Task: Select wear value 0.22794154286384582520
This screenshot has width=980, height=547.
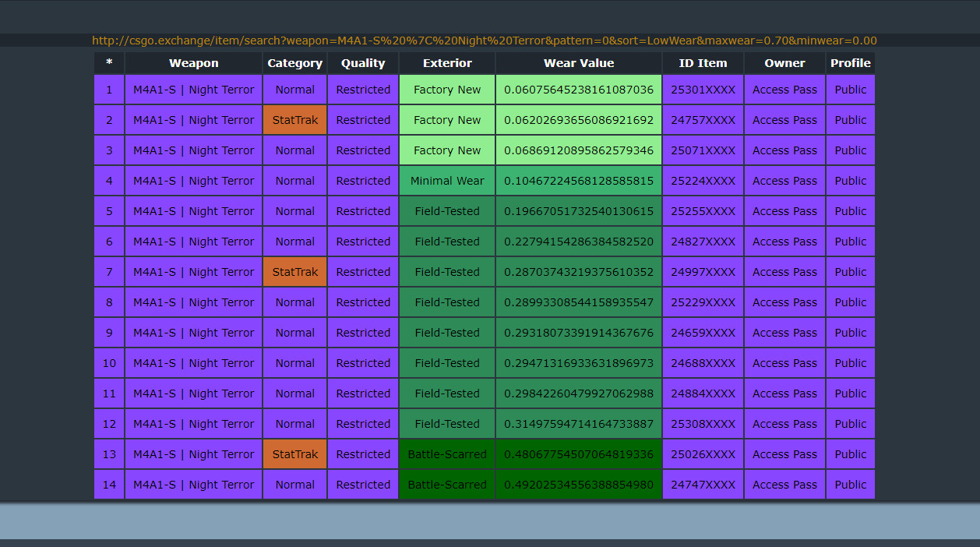Action: click(579, 242)
